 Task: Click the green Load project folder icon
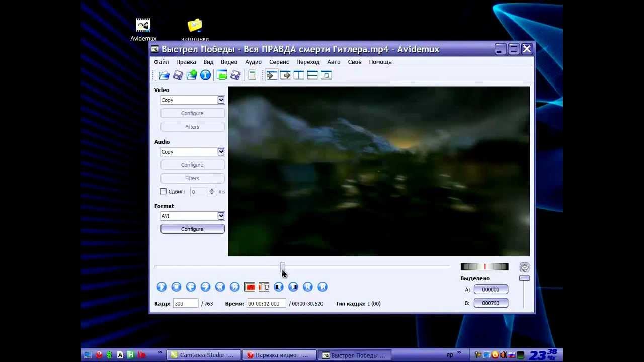pyautogui.click(x=222, y=75)
